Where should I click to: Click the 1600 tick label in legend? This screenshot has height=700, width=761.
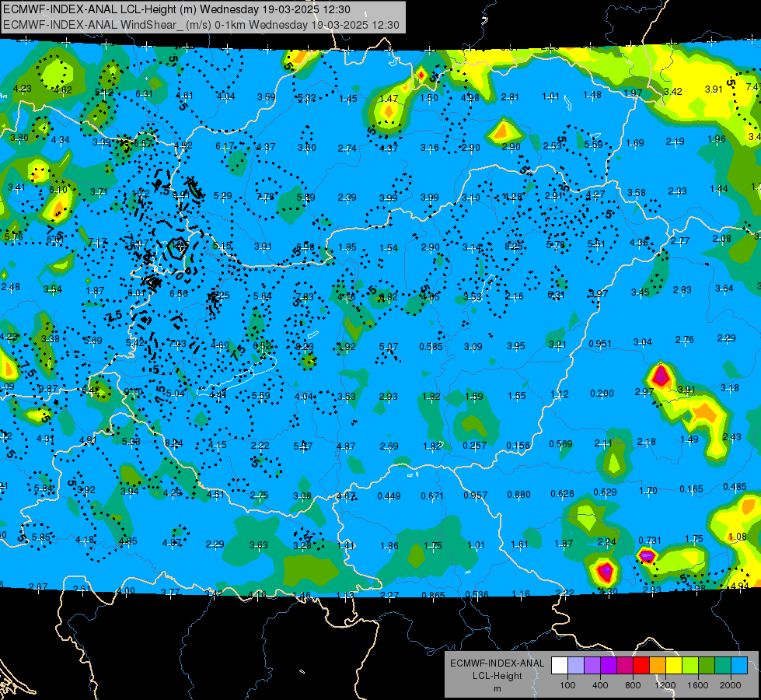click(x=697, y=685)
